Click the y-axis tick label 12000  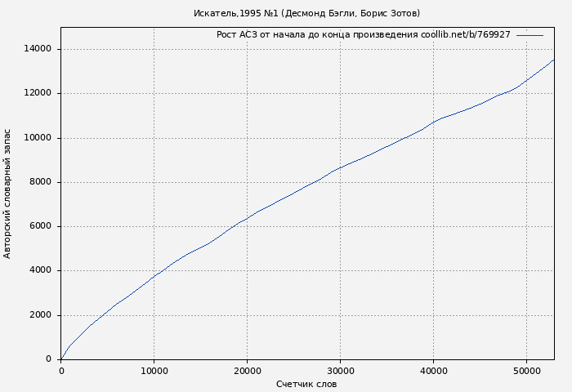(38, 93)
